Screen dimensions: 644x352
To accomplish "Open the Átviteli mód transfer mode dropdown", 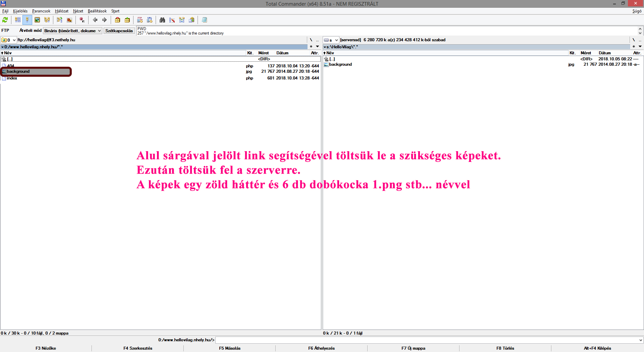I will pyautogui.click(x=72, y=31).
